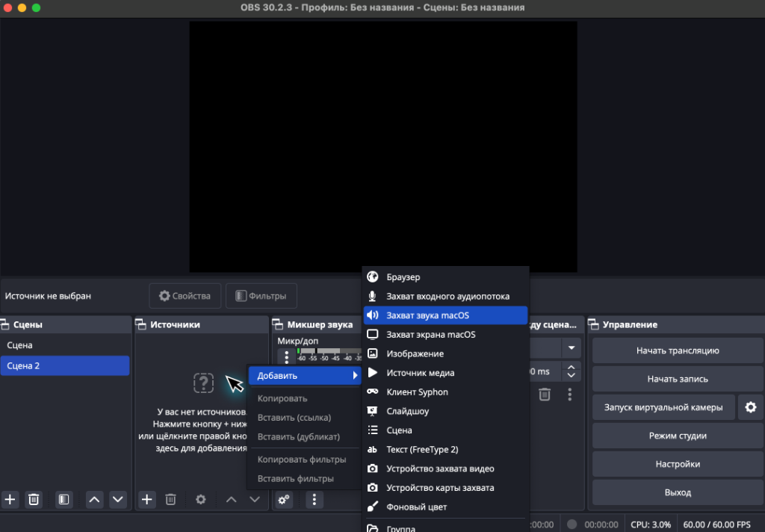Click the Начать трансляцию button

pos(677,350)
